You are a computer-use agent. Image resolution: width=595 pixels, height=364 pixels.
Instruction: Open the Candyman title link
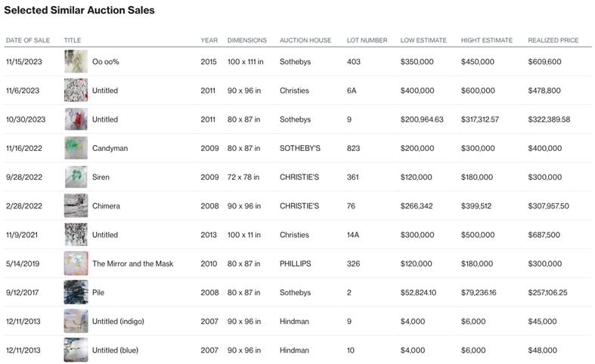110,149
